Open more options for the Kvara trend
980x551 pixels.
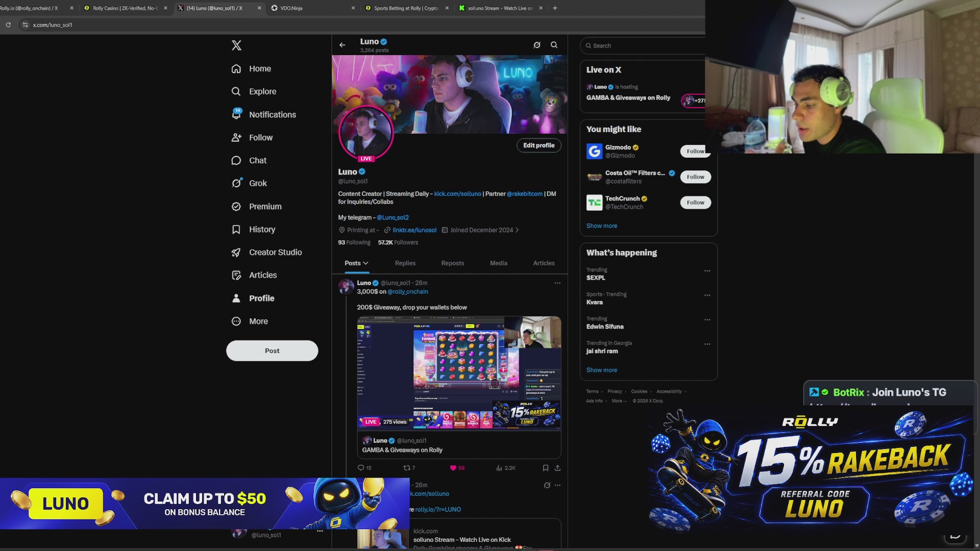pos(707,295)
